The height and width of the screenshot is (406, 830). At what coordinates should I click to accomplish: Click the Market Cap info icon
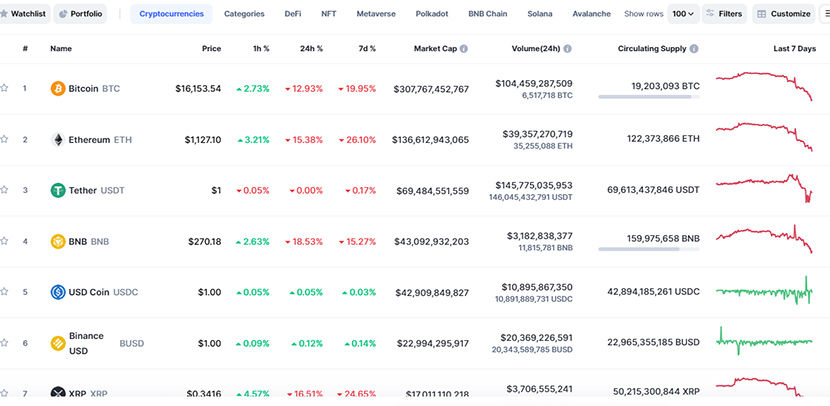click(464, 49)
